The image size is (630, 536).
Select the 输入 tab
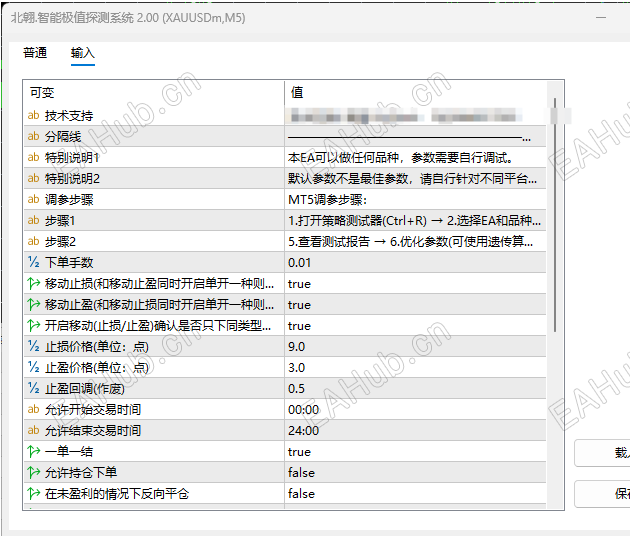(83, 53)
